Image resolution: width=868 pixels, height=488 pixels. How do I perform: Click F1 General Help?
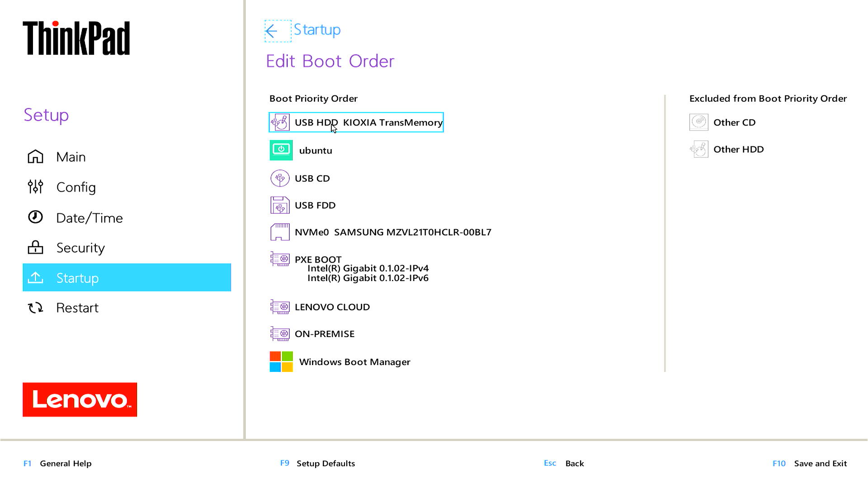57,464
